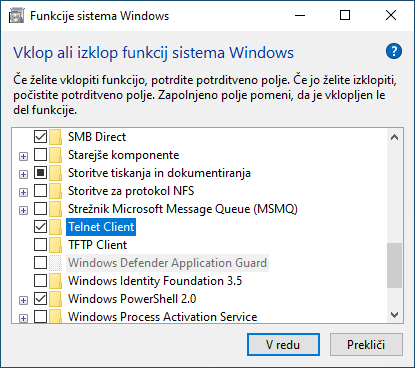Image resolution: width=415 pixels, height=368 pixels.
Task: Expand the Starejše komponente node
Action: click(23, 156)
